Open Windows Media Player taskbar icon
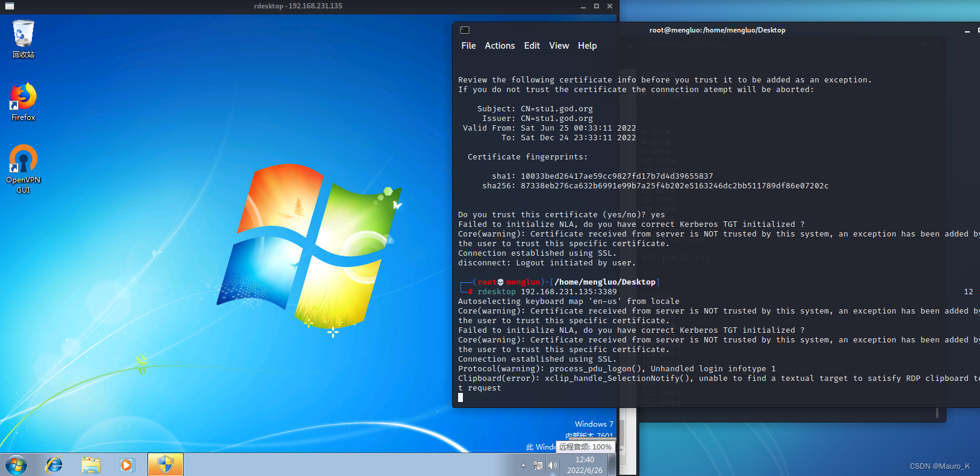 tap(127, 465)
